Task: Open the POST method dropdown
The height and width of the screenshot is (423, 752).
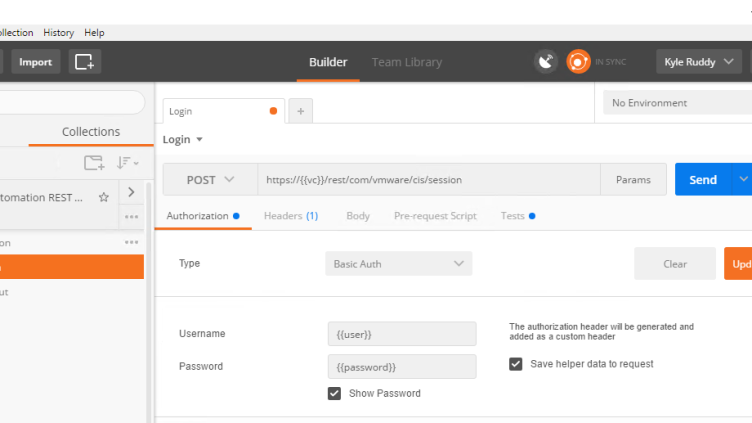Action: (210, 180)
